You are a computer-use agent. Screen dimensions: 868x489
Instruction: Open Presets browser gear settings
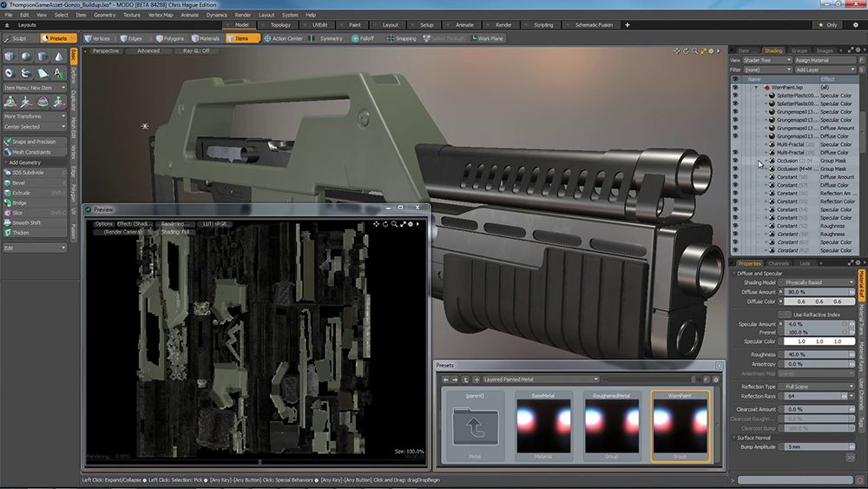[716, 380]
